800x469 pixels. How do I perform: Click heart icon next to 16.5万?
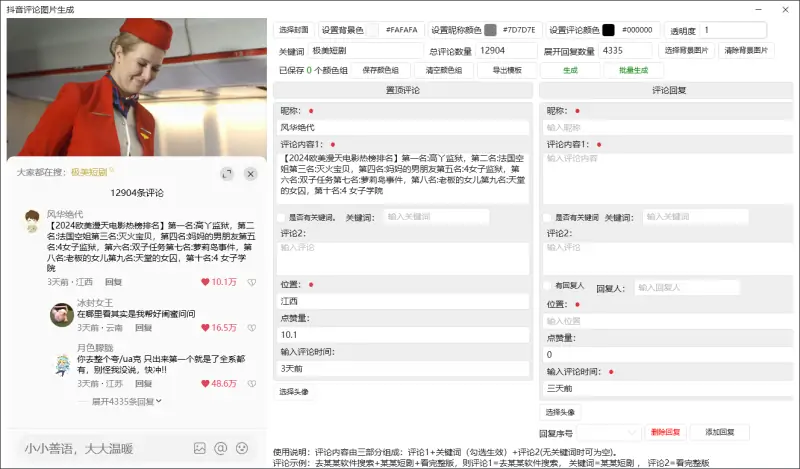coord(206,328)
